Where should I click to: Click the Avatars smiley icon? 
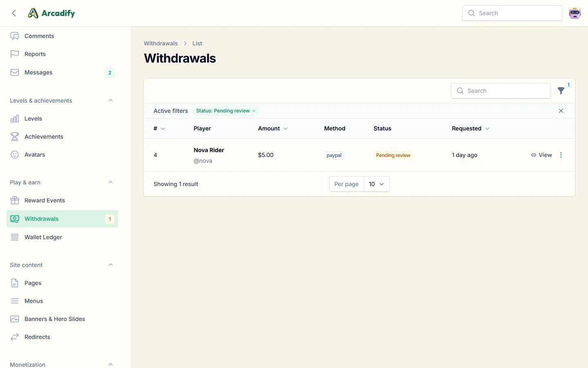(x=15, y=155)
